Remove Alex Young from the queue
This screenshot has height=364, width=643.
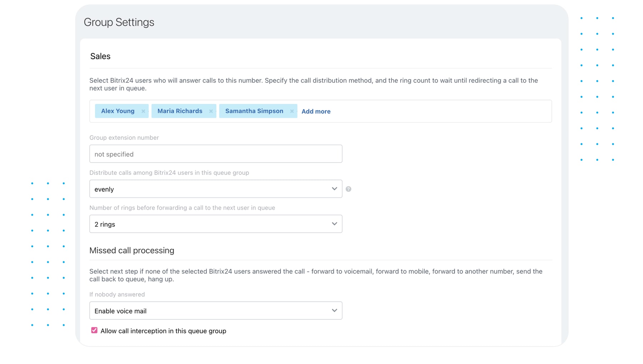click(x=143, y=111)
